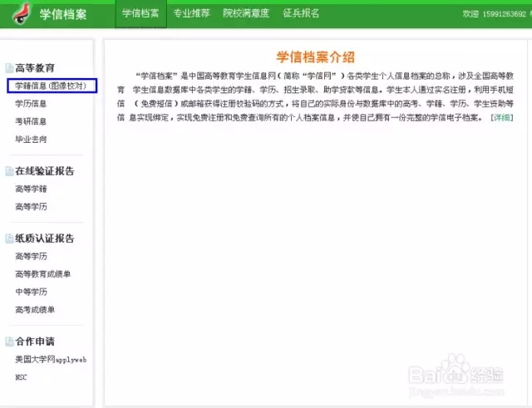Click the 在线验证报告 section icon
This screenshot has height=408, width=532.
point(9,171)
